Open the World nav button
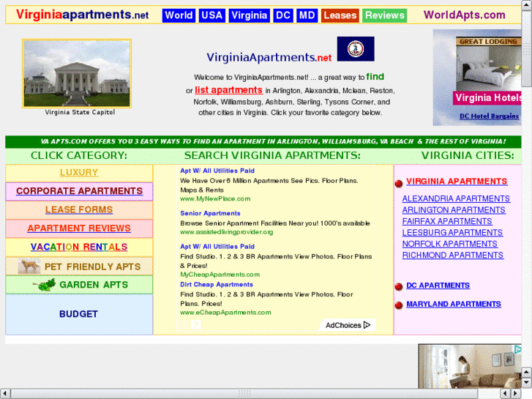The height and width of the screenshot is (399, 532). pyautogui.click(x=179, y=15)
